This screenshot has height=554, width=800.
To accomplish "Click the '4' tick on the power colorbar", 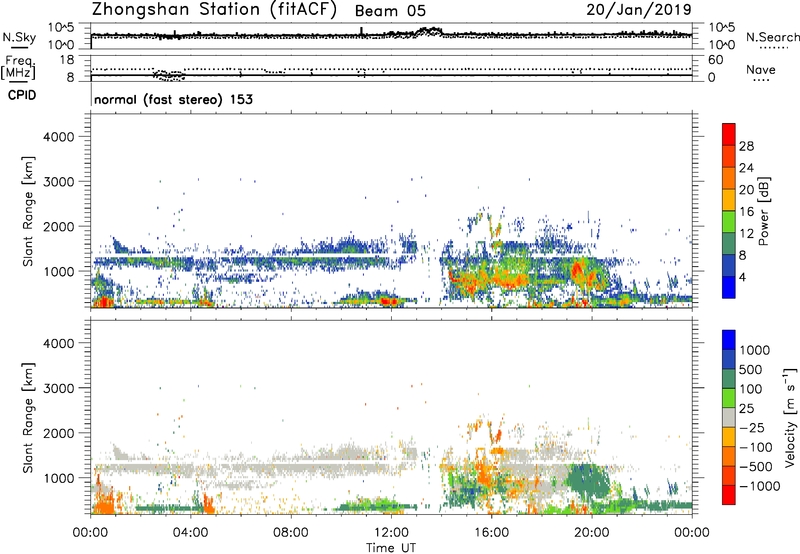I will pyautogui.click(x=743, y=277).
